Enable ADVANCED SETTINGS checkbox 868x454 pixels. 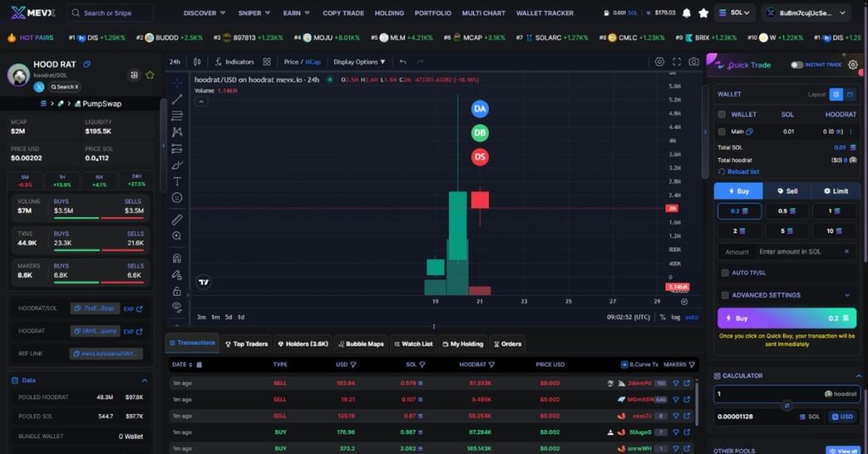pos(725,296)
